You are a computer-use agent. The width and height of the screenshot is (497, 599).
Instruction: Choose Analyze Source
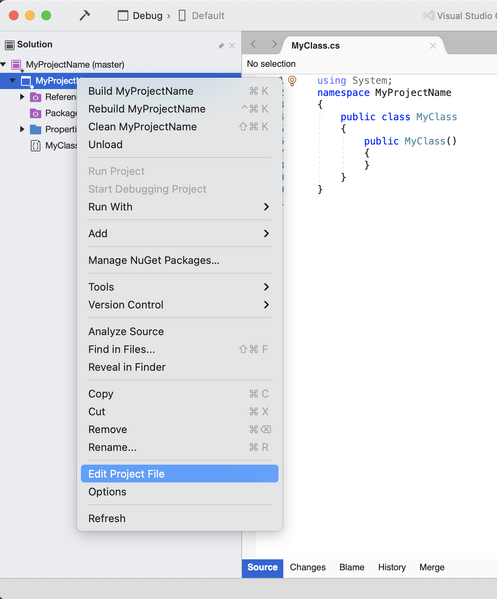tap(180, 332)
